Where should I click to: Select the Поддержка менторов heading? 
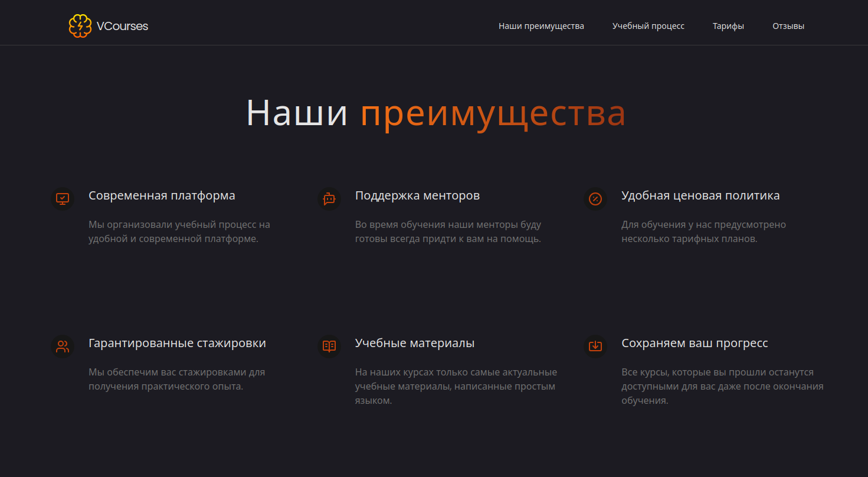tap(417, 195)
